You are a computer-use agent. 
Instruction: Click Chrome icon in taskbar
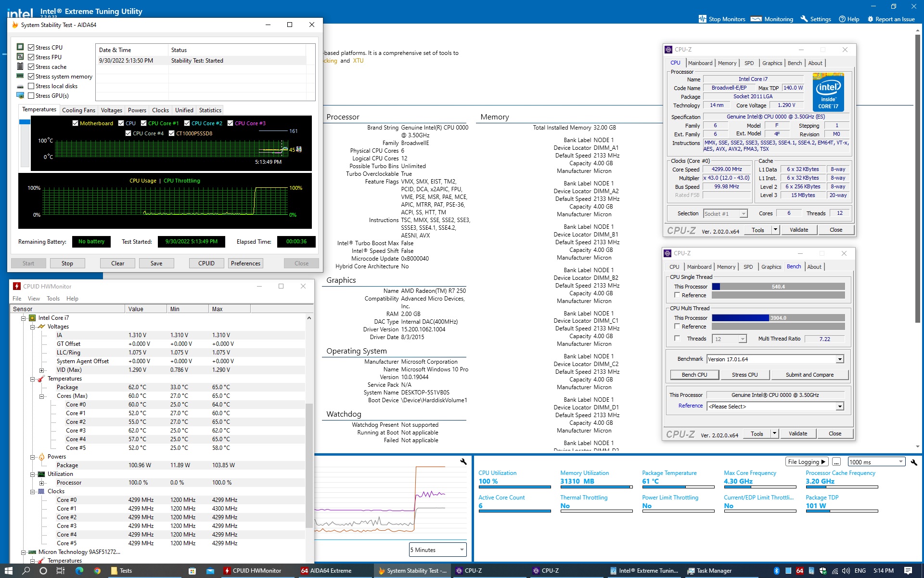[97, 571]
